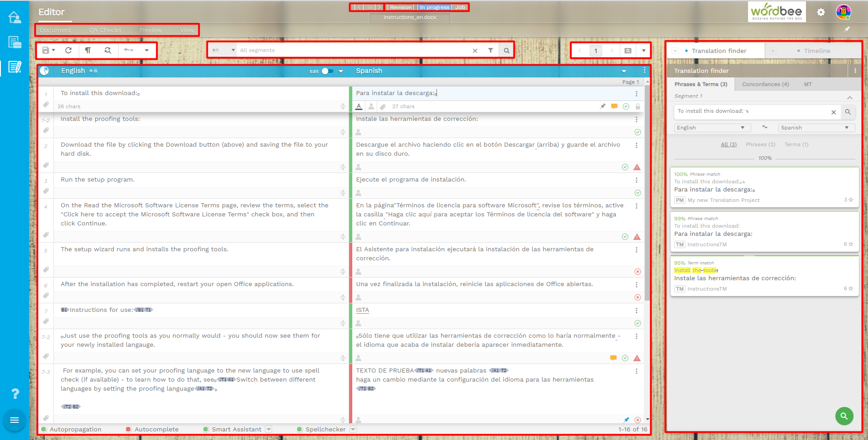868x440 pixels.
Task: Toggle the Spellchecker status indicator
Action: [299, 429]
